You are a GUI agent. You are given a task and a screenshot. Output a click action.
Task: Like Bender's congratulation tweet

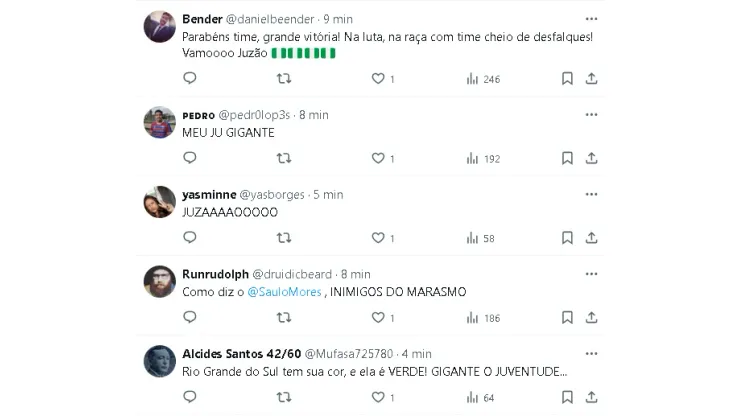(x=378, y=78)
